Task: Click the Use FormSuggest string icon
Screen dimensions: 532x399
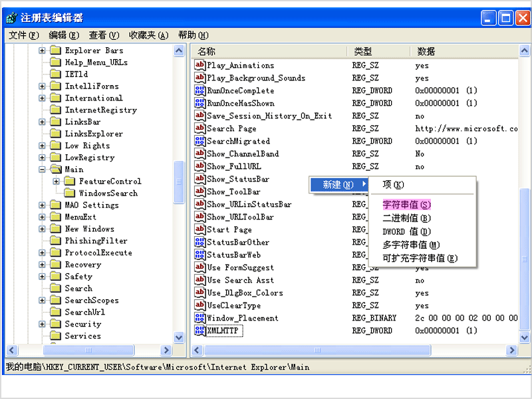Action: pyautogui.click(x=199, y=267)
